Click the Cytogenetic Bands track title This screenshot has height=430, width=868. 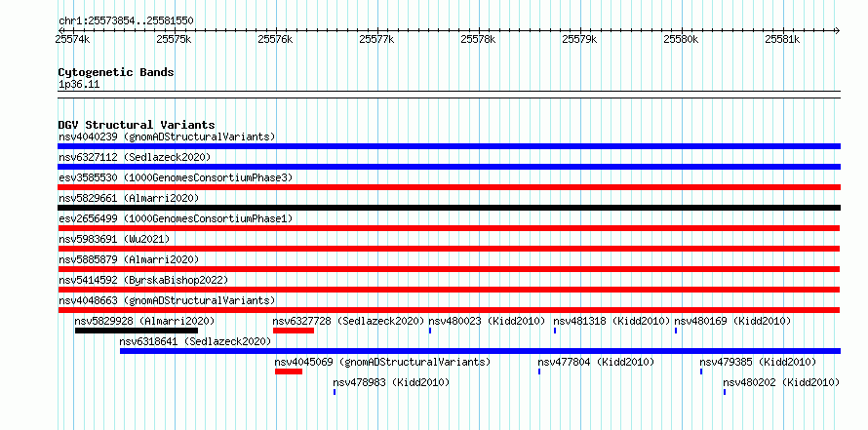116,72
